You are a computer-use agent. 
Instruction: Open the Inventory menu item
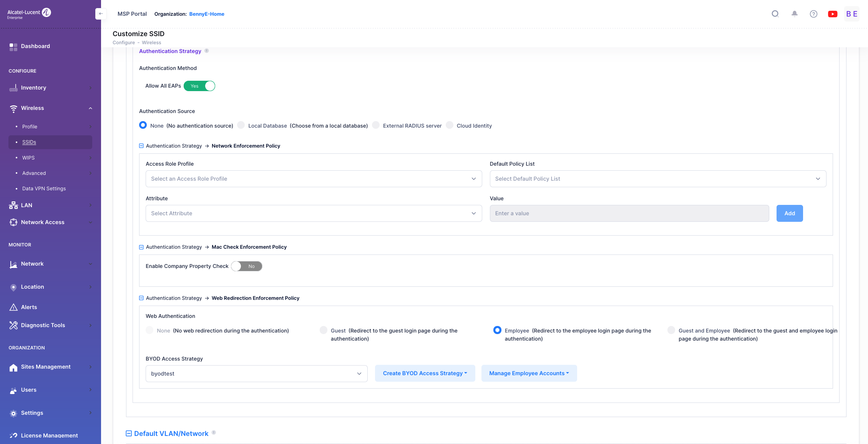tap(33, 88)
